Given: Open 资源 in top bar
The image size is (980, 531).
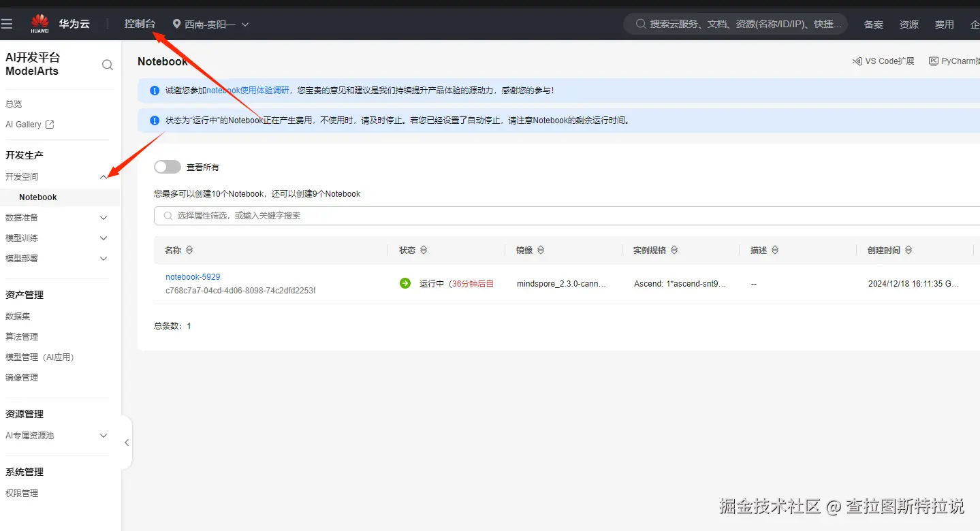Looking at the screenshot, I should click(x=909, y=25).
